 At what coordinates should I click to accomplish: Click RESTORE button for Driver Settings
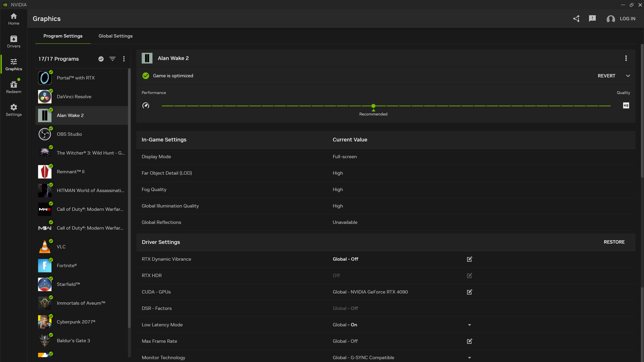click(614, 242)
